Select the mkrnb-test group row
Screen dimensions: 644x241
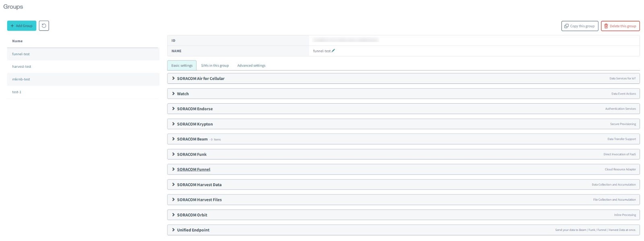pyautogui.click(x=83, y=79)
